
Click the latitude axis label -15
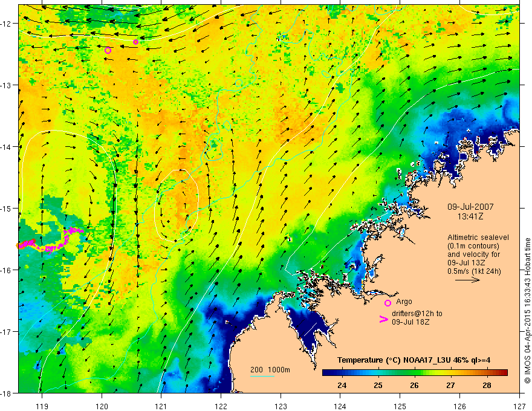click(x=6, y=208)
